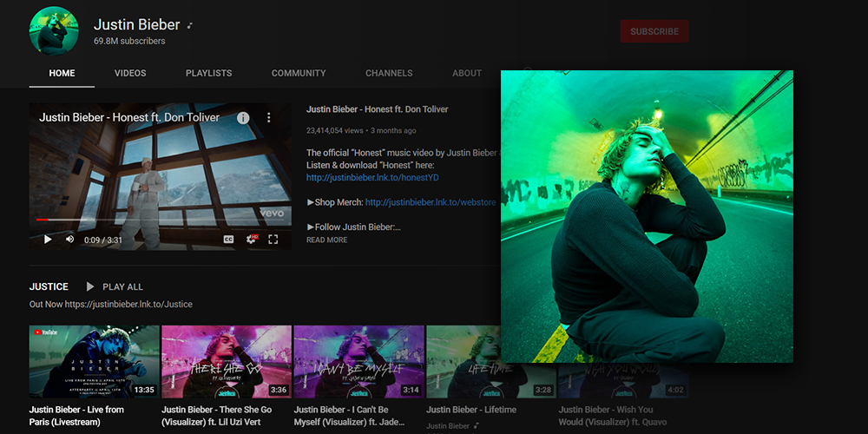868x434 pixels.
Task: Play the Honest video with the play button
Action: click(48, 240)
